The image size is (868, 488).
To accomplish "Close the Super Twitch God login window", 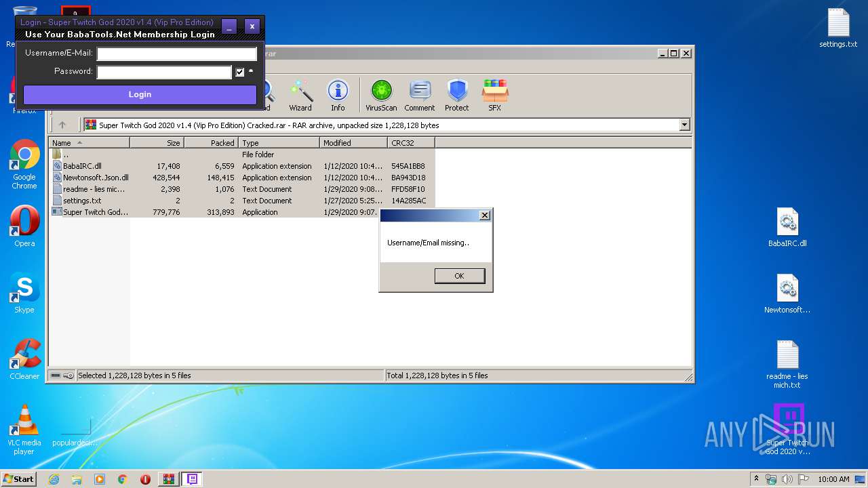I will (252, 26).
